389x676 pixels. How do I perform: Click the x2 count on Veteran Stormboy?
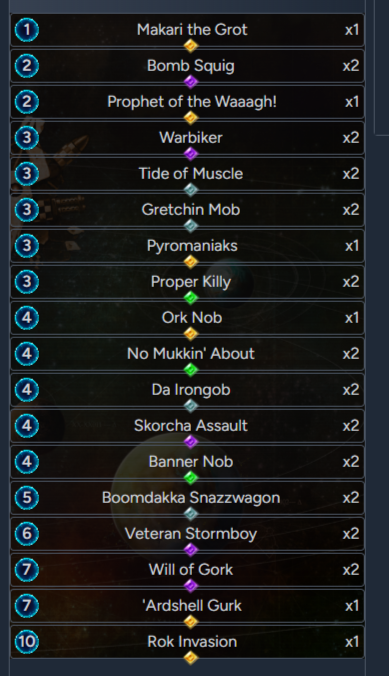pos(351,534)
